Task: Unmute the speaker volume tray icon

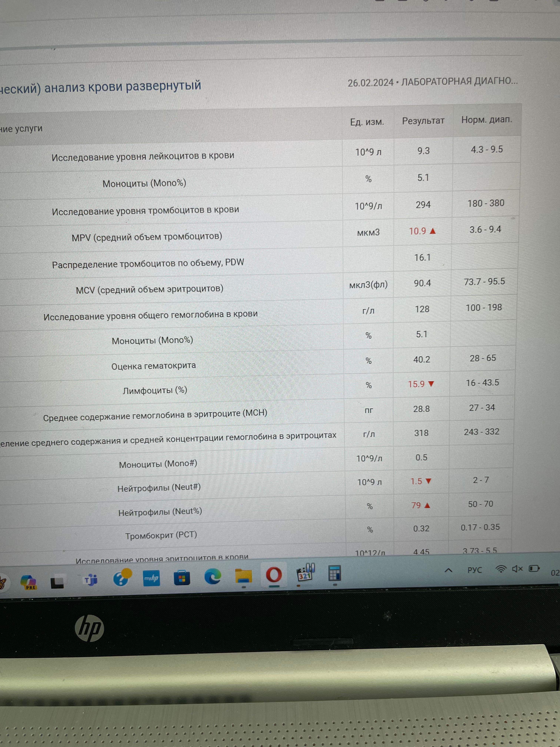Action: coord(517,569)
